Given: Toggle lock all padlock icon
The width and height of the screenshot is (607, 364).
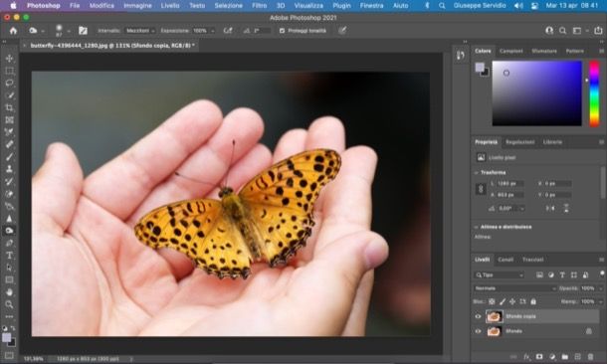Looking at the screenshot, I should pyautogui.click(x=533, y=301).
